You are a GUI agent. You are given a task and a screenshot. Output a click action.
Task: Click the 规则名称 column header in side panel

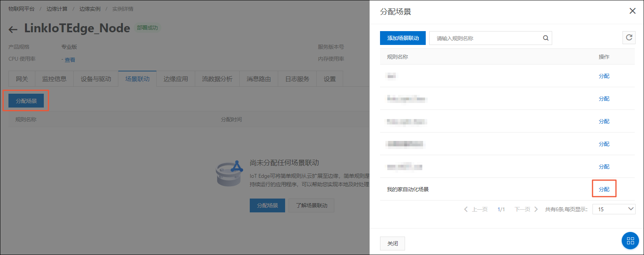click(x=397, y=57)
